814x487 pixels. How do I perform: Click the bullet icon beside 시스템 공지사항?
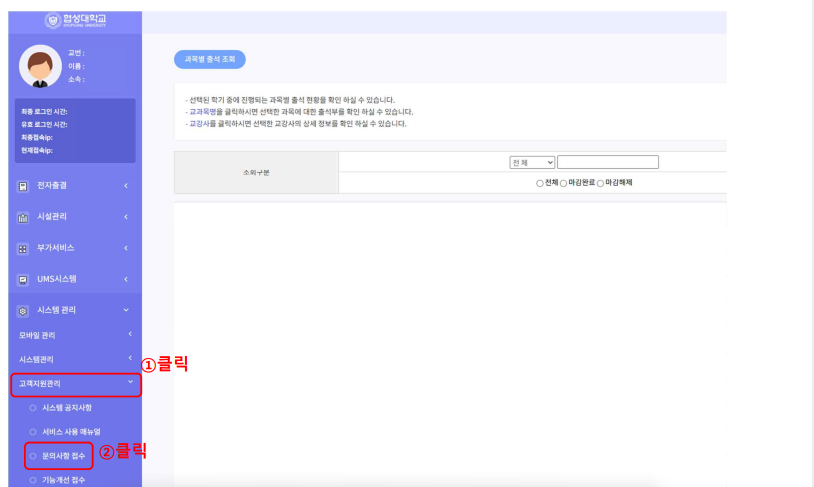33,408
